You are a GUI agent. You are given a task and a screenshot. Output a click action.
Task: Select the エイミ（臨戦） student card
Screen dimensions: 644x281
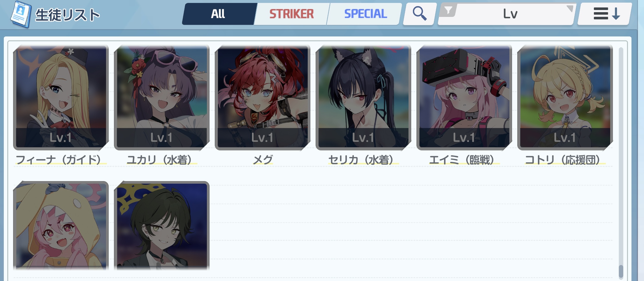click(464, 97)
